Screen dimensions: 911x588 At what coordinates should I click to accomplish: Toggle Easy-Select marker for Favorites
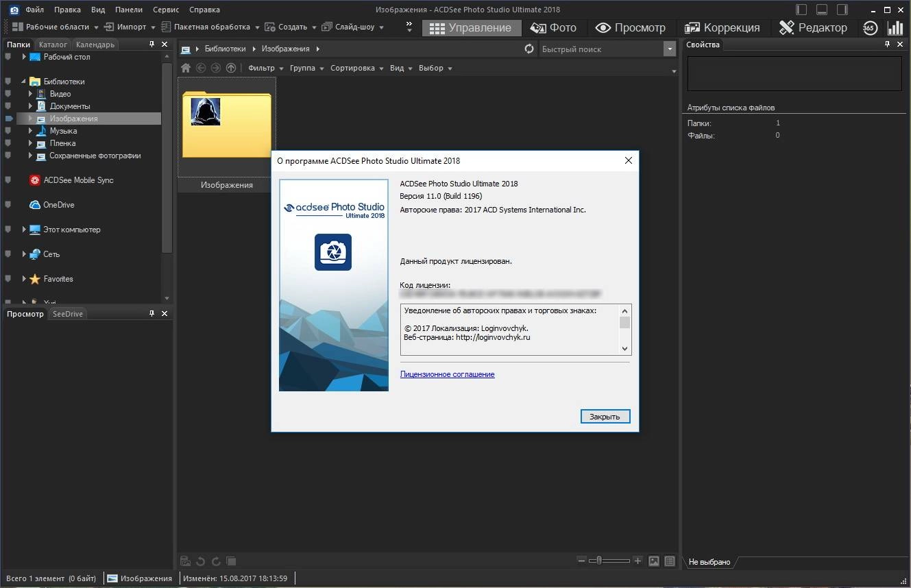(8, 279)
